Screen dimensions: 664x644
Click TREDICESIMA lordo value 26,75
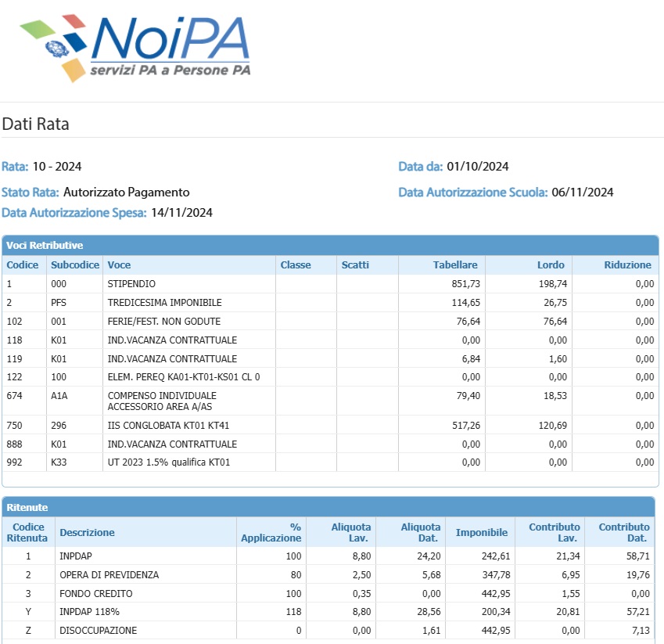pyautogui.click(x=555, y=303)
